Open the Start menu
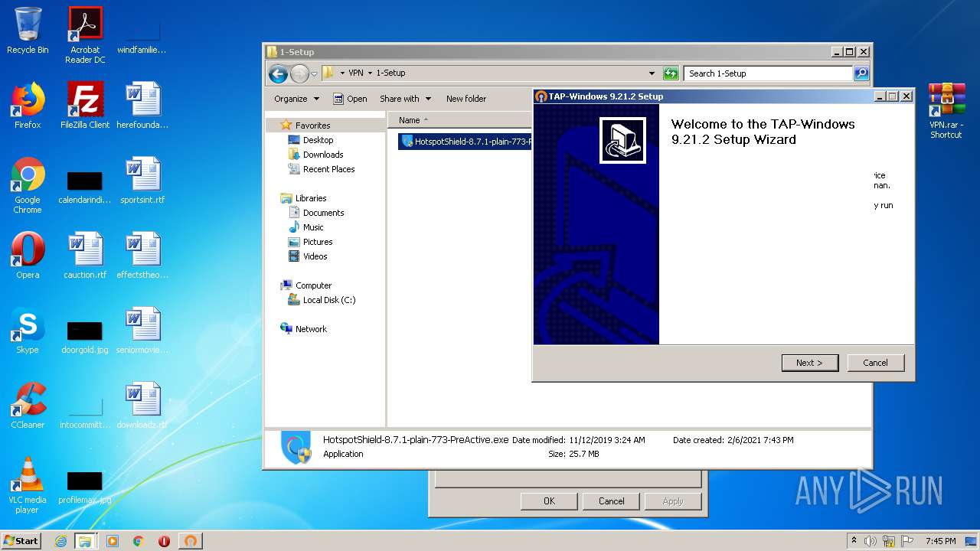 point(21,541)
